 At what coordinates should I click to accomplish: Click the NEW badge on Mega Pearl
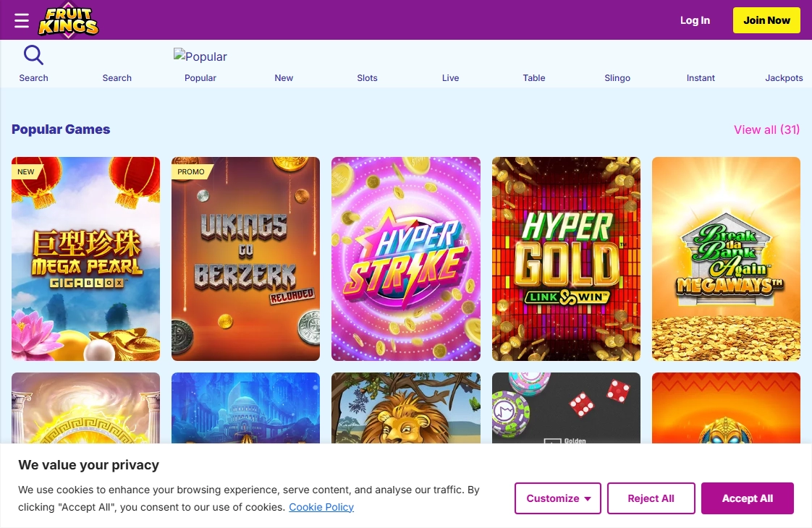[26, 172]
